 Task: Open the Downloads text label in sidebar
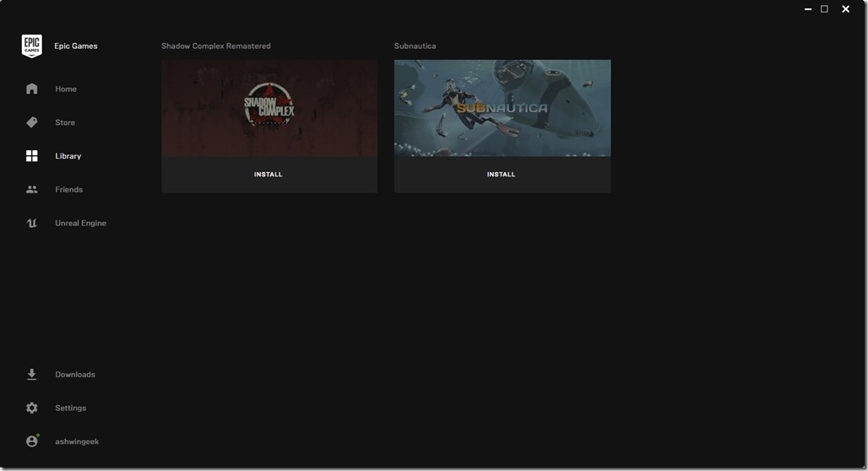pyautogui.click(x=75, y=375)
